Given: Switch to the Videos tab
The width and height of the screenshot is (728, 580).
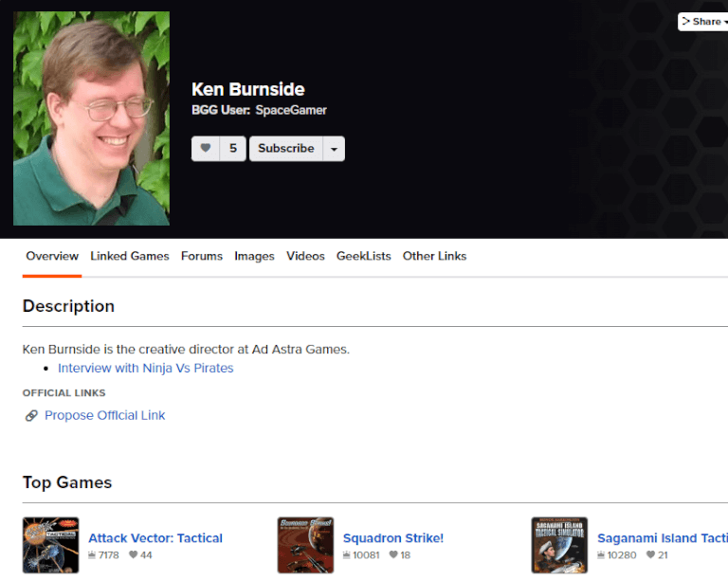Looking at the screenshot, I should [305, 256].
